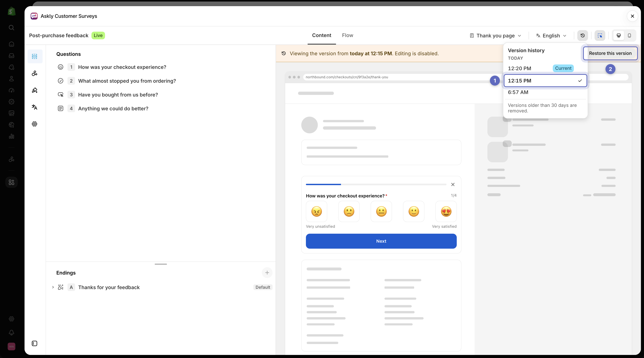
Task: Open Shopify apps grid icon
Action: [x=11, y=182]
